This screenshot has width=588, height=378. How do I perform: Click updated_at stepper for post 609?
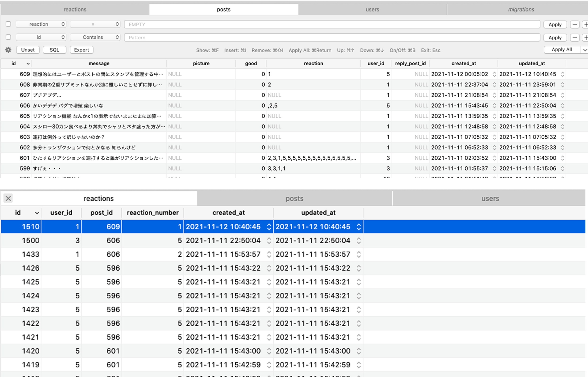point(562,74)
